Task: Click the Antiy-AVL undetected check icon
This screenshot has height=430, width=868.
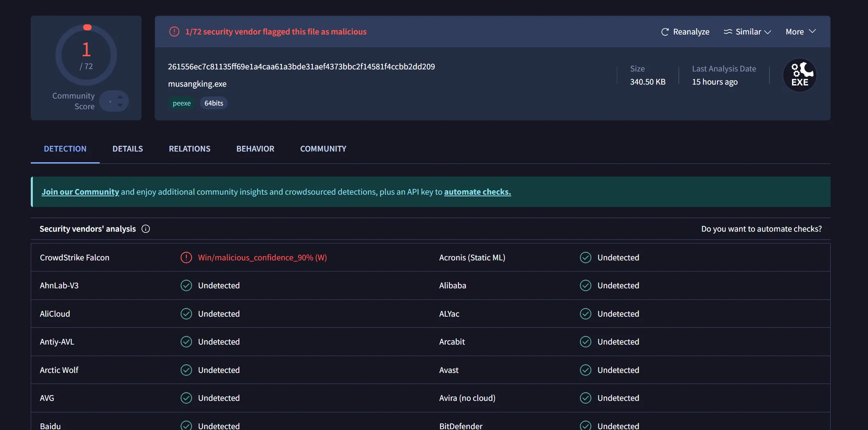Action: 186,342
